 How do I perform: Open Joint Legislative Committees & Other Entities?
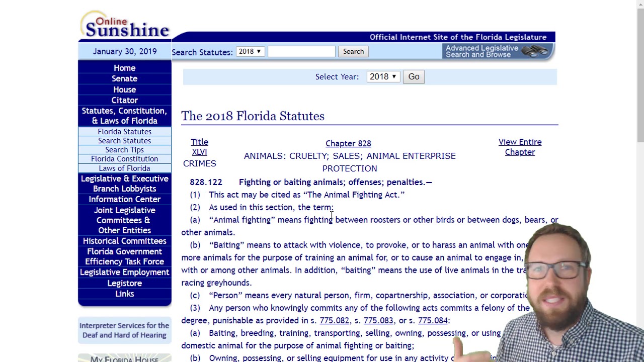[124, 220]
